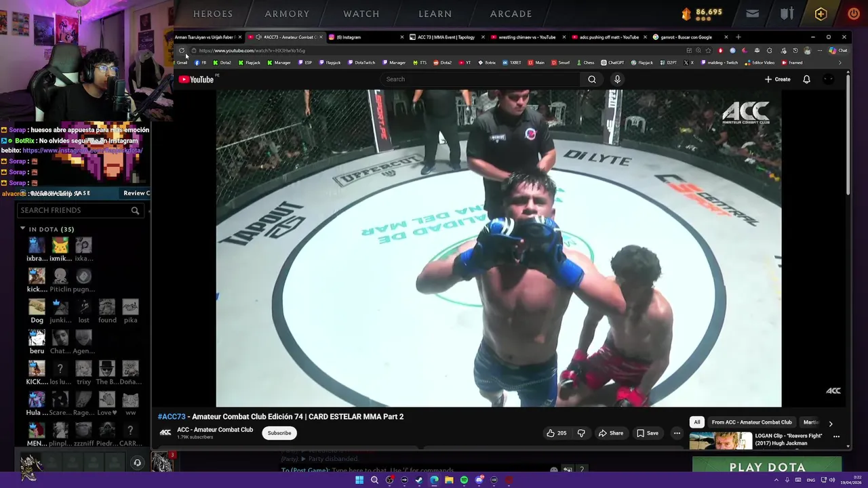Viewport: 868px width, 488px height.
Task: Dislike the video with thumbs down
Action: pyautogui.click(x=581, y=433)
